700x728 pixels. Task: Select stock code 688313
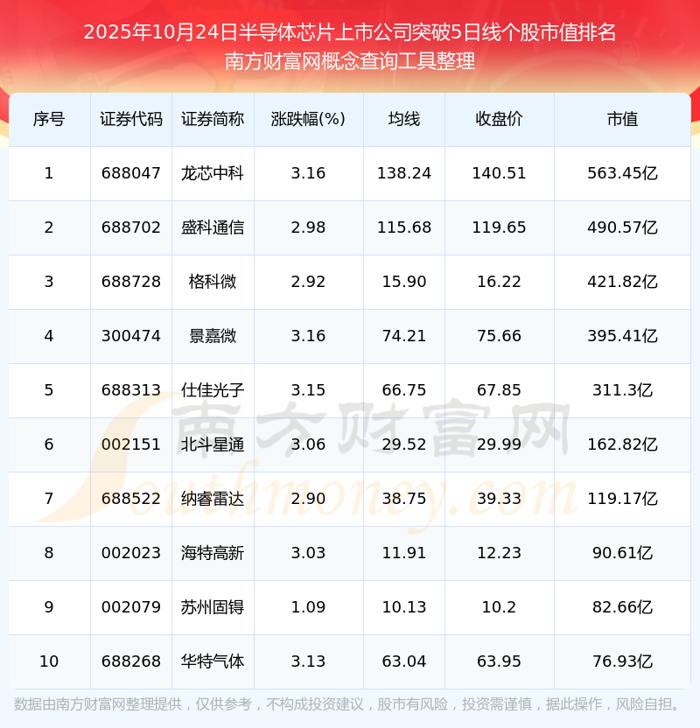pos(131,390)
